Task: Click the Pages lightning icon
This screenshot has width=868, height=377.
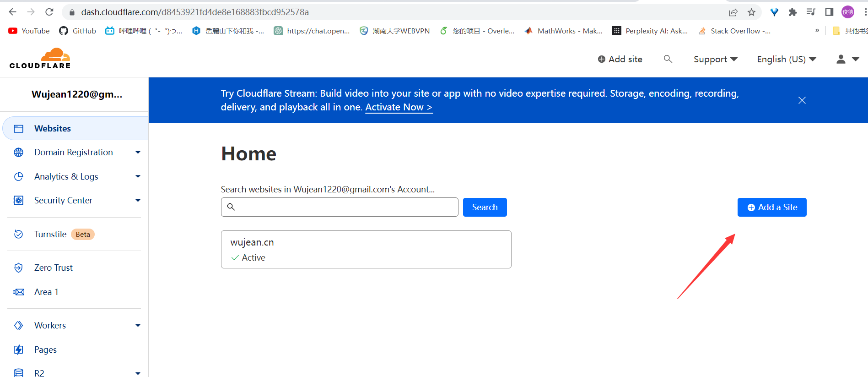Action: (19, 350)
